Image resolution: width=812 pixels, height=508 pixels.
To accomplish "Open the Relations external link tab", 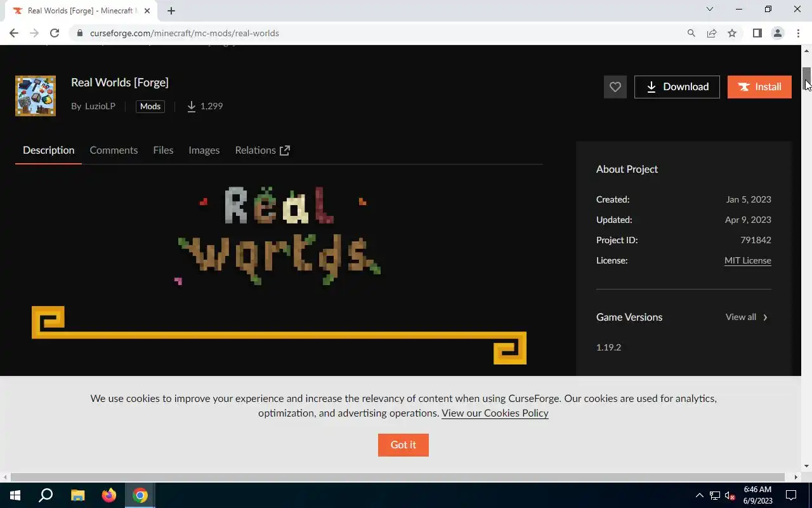I will (x=262, y=150).
